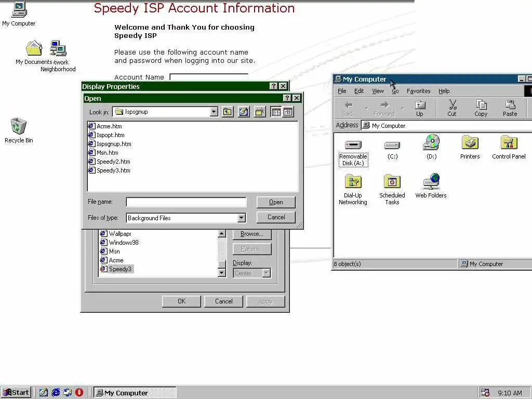Launch Internet Explorer from quick launch bar
The height and width of the screenshot is (399, 532).
pos(56,393)
